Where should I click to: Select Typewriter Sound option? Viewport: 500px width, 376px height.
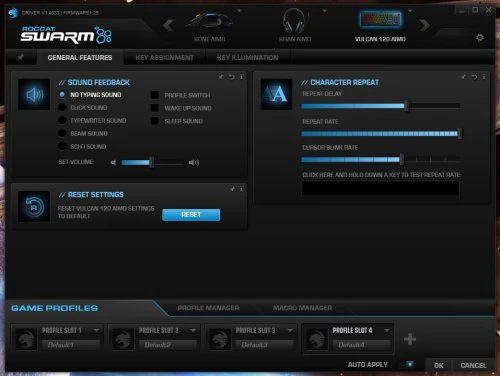[x=62, y=120]
